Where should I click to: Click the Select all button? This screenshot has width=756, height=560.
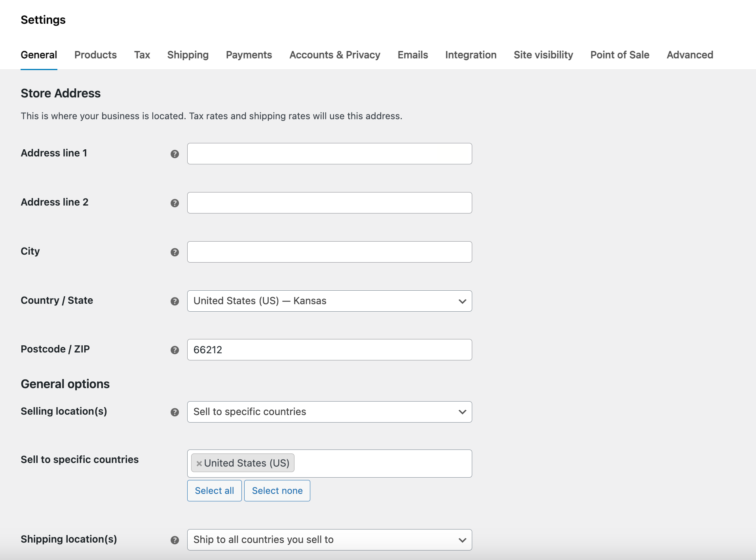click(214, 490)
